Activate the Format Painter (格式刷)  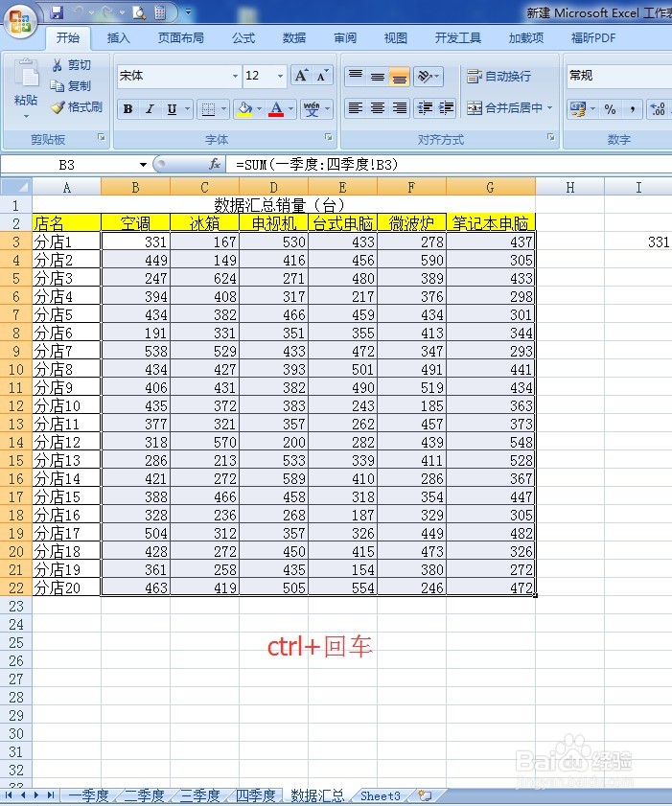tap(77, 107)
